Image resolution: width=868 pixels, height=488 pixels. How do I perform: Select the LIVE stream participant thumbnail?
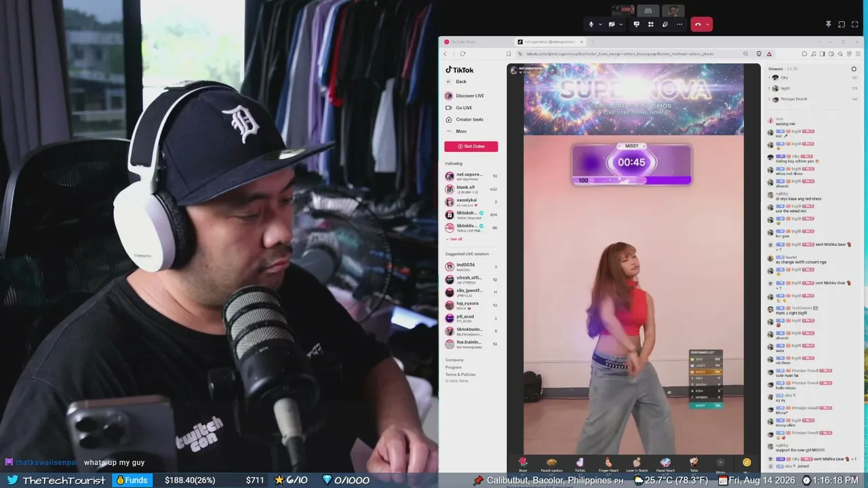[623, 10]
